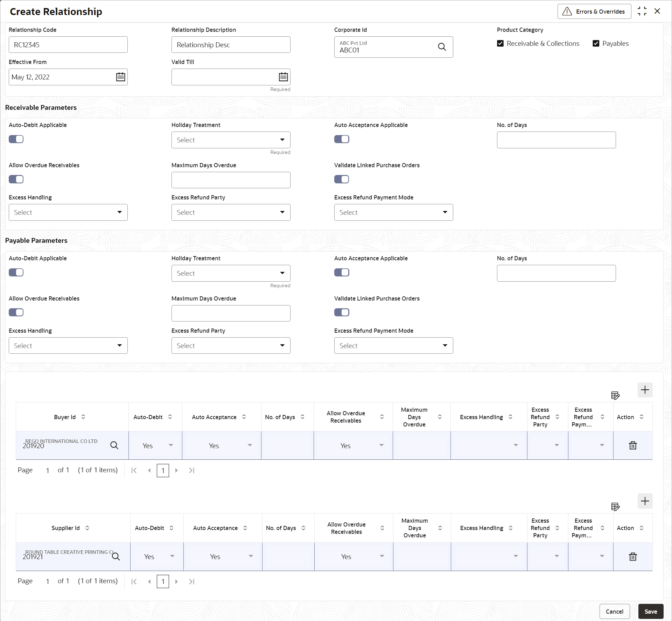Uncheck Receivable & Collections checkbox
The height and width of the screenshot is (621, 672).
coord(500,43)
